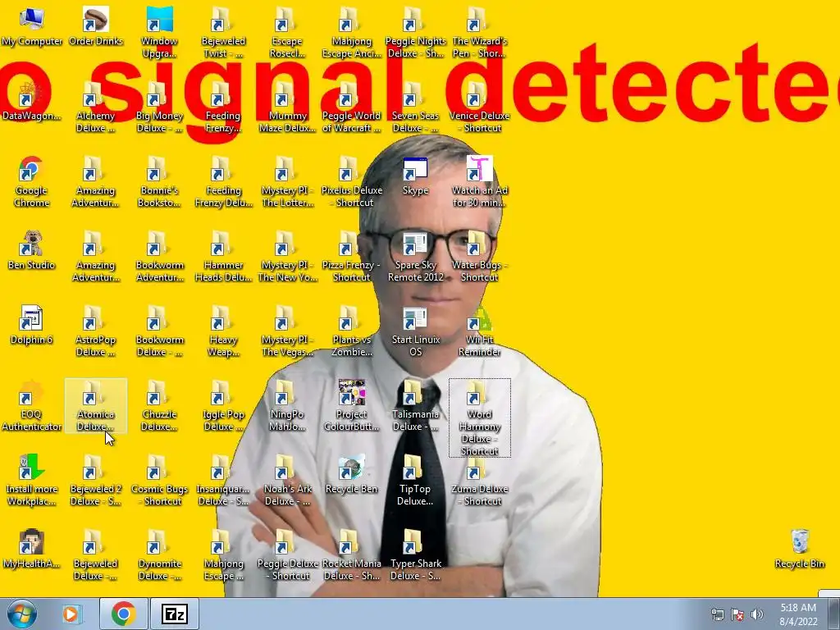Screen dimensions: 840x630
Task: Open the My Computer desktop icon
Action: pyautogui.click(x=32, y=27)
